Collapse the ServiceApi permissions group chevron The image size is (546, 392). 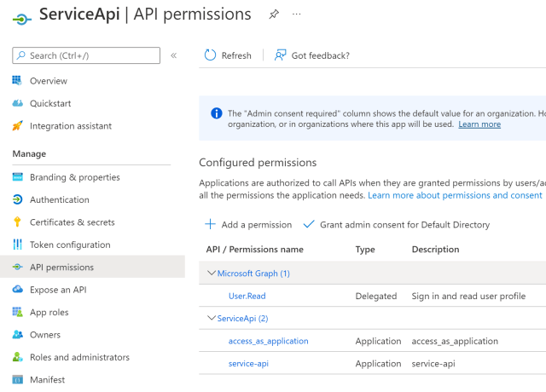[x=211, y=318]
